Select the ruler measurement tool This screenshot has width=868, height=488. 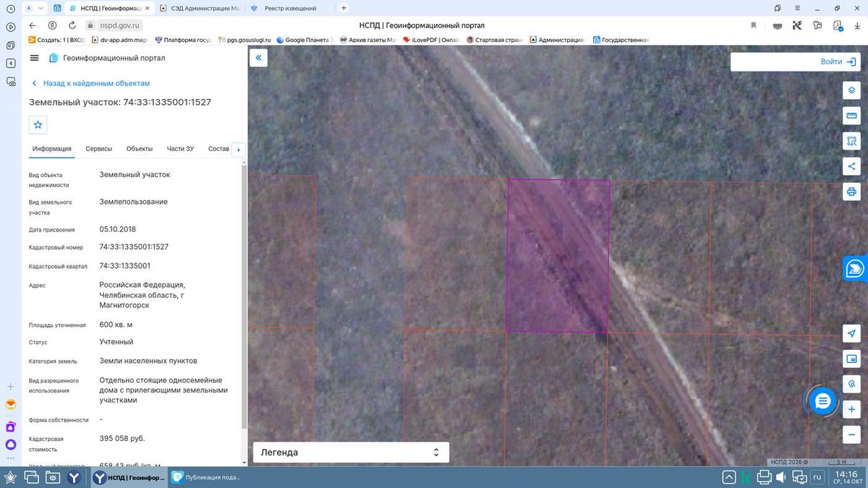851,116
